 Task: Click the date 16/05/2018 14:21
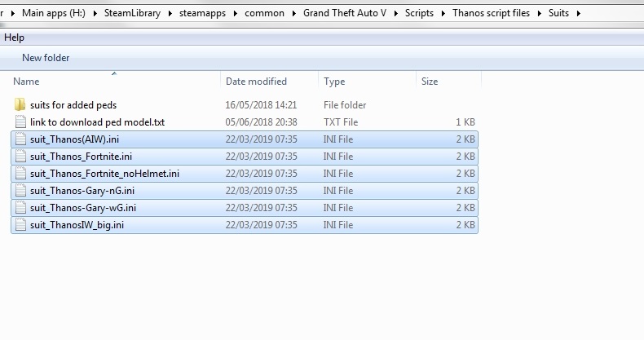(261, 105)
